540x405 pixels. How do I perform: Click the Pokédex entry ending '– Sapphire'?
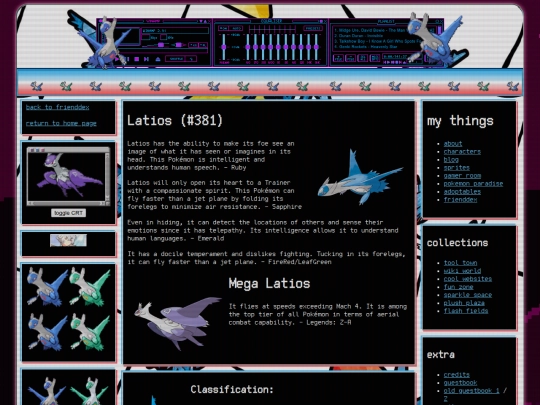(214, 195)
